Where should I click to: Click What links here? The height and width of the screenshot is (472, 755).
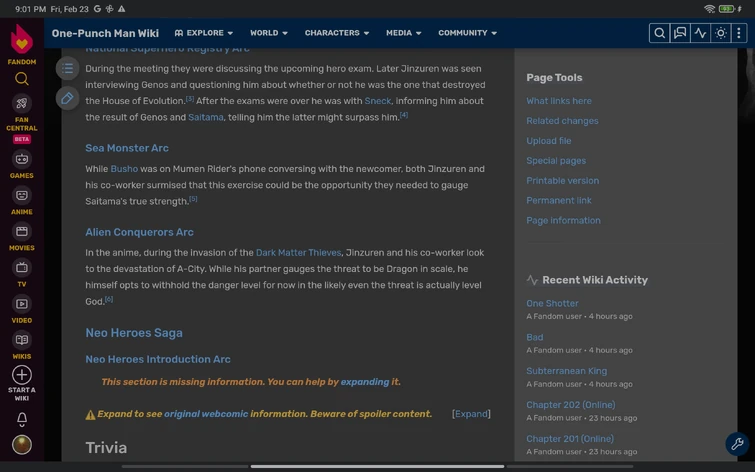(x=559, y=101)
